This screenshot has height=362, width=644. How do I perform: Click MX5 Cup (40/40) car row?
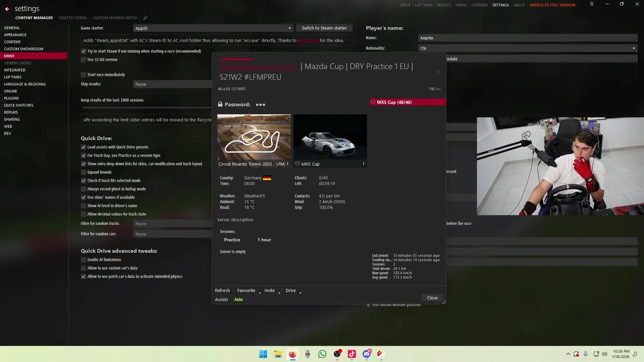408,102
